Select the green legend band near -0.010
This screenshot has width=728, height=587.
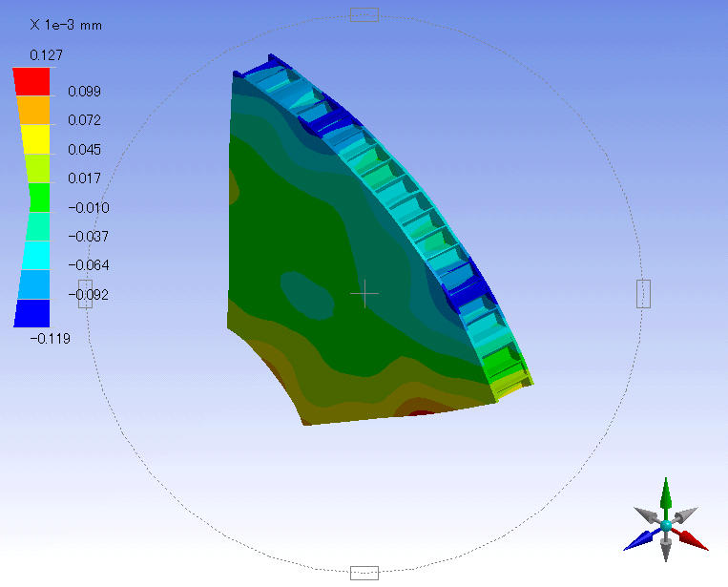(x=39, y=198)
